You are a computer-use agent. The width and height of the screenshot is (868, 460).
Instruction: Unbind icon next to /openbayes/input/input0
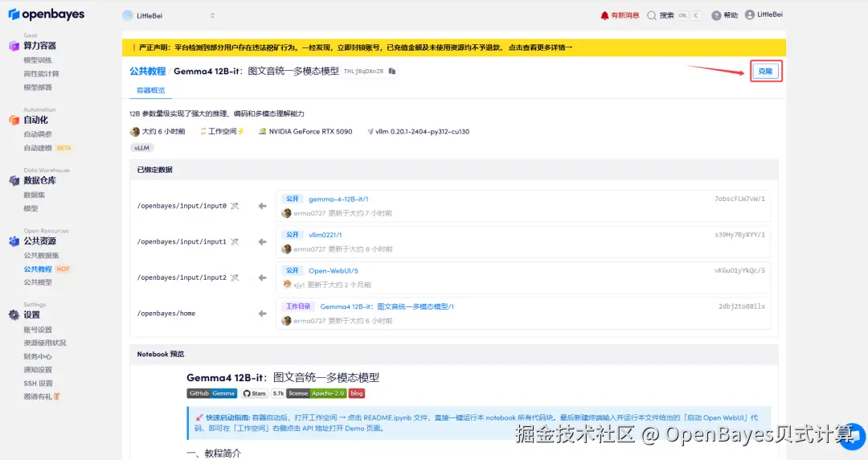click(x=235, y=206)
